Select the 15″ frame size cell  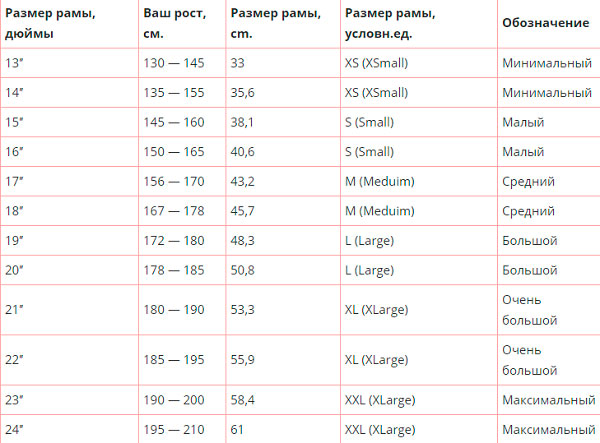13,123
